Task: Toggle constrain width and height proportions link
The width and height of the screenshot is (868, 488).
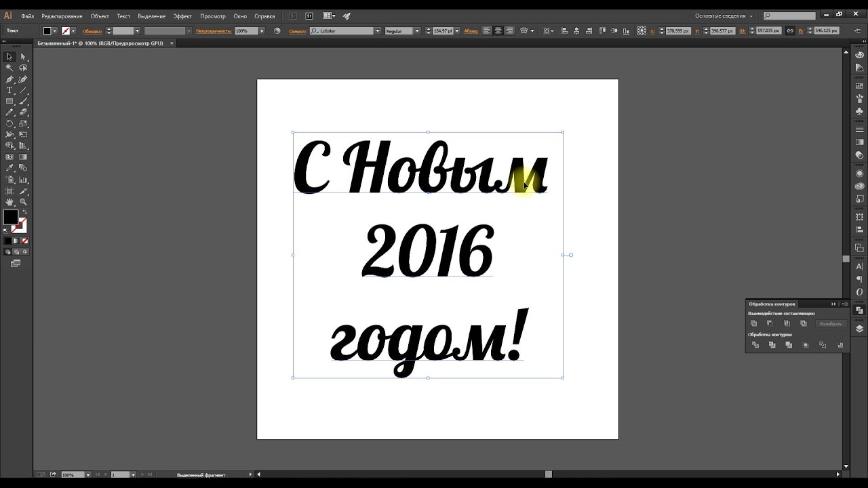Action: click(x=790, y=30)
